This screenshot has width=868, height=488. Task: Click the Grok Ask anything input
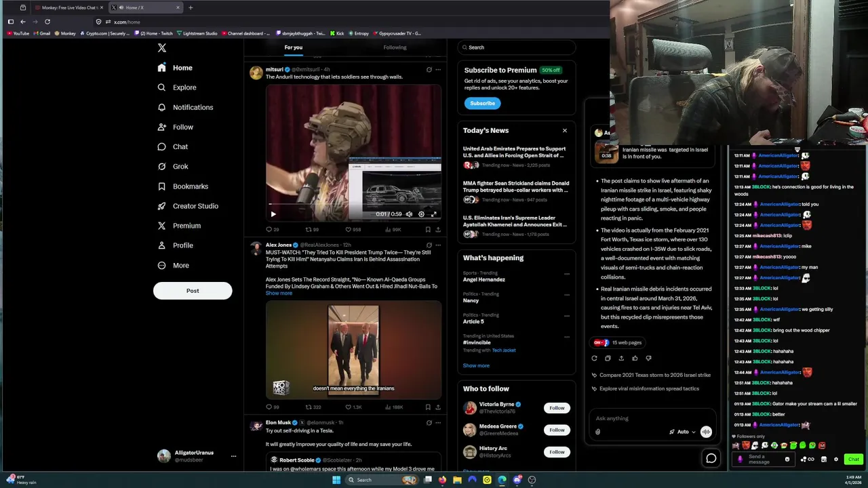pyautogui.click(x=651, y=418)
